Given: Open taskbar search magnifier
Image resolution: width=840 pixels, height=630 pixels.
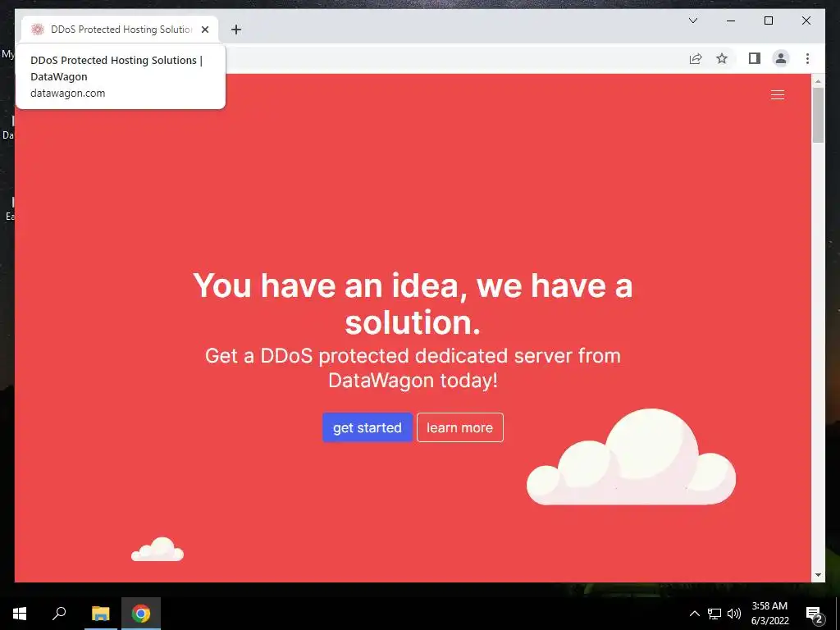Looking at the screenshot, I should tap(59, 614).
